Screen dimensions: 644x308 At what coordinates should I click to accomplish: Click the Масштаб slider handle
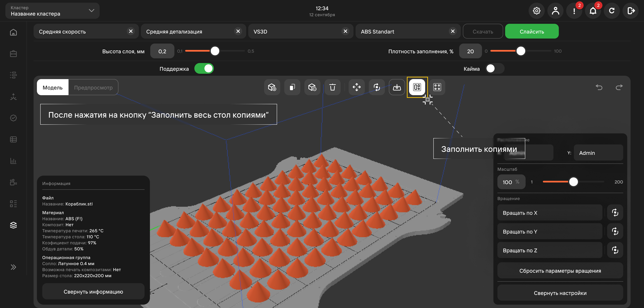[573, 182]
